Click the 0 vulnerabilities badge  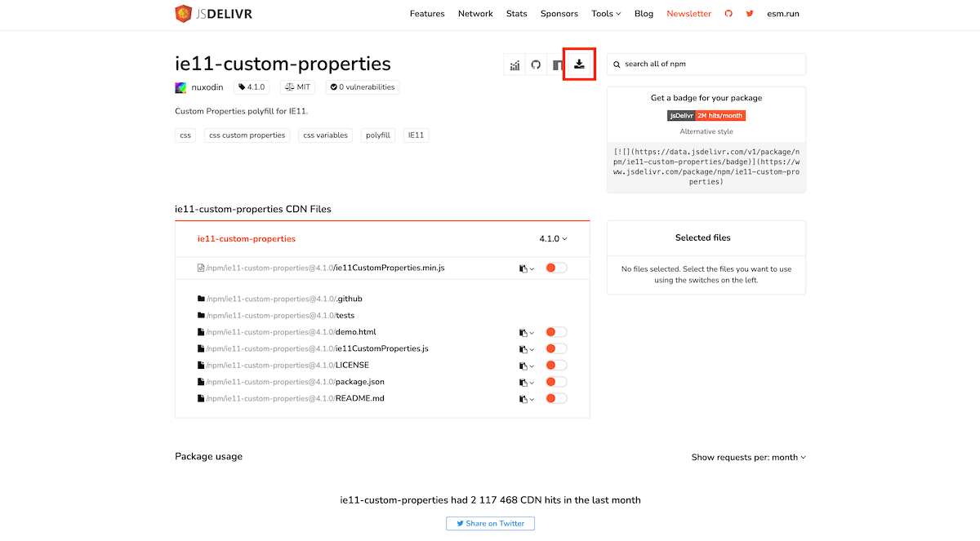coord(363,87)
